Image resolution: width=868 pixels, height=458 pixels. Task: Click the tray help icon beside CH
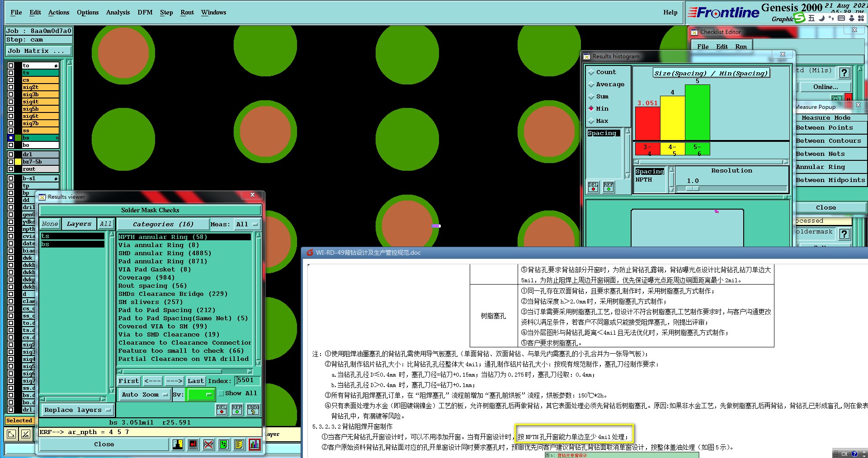[x=854, y=454]
